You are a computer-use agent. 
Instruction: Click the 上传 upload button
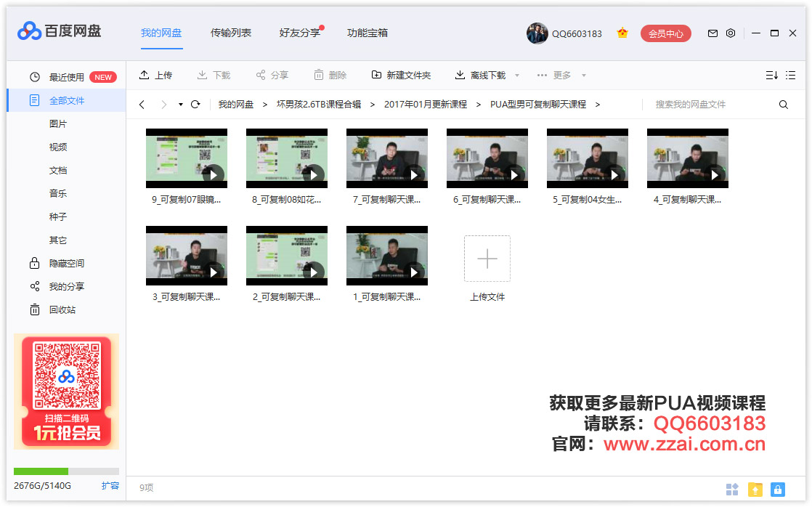[155, 76]
